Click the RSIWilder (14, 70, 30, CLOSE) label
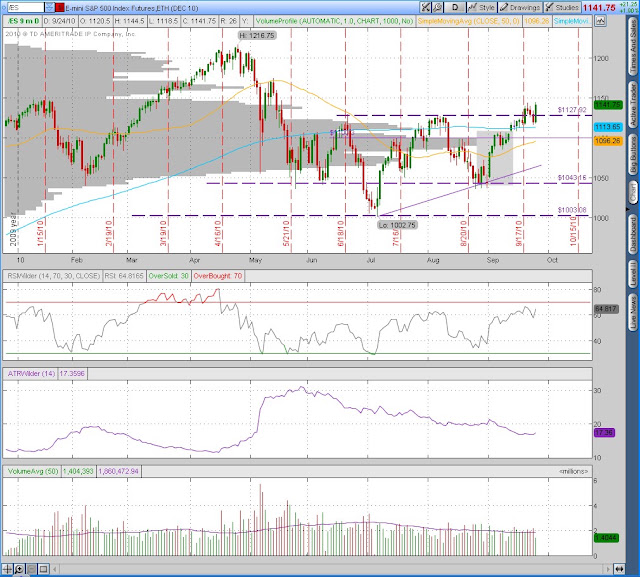 click(53, 276)
